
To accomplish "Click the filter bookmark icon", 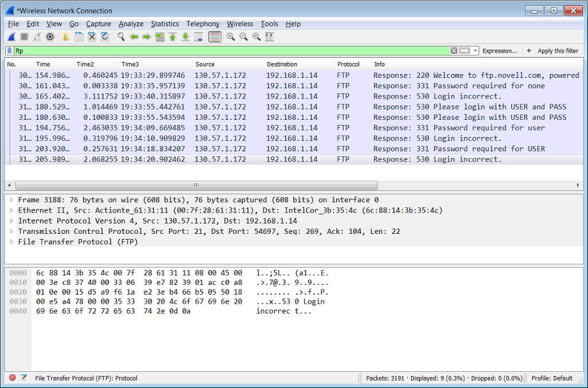I will pos(10,51).
